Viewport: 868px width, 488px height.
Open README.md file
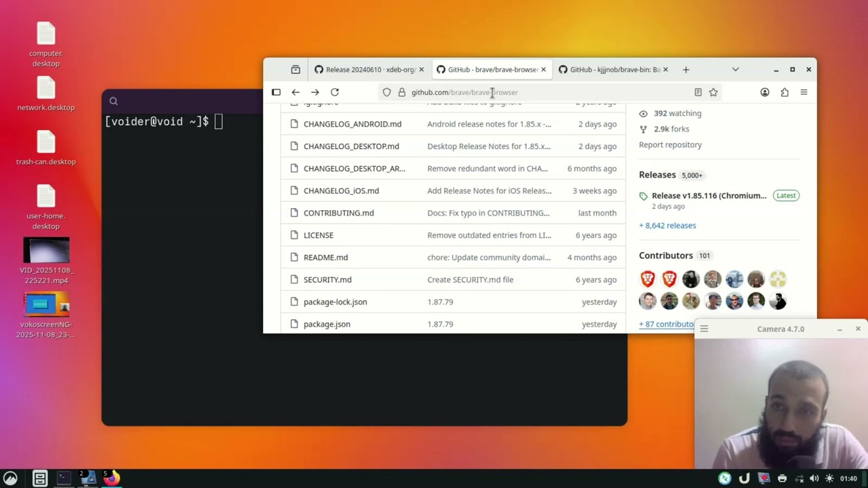tap(325, 258)
